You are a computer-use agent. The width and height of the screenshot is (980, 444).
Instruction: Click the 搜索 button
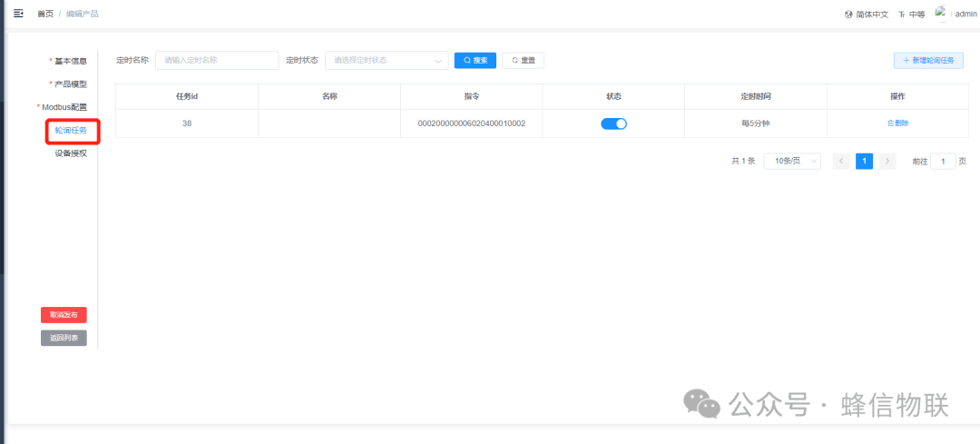[x=475, y=60]
